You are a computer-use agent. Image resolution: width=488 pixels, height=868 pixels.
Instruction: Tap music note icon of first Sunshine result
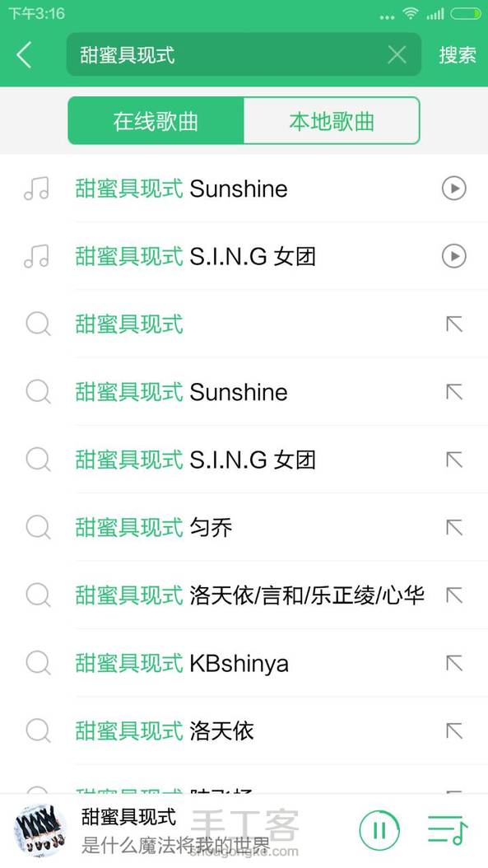click(x=36, y=189)
